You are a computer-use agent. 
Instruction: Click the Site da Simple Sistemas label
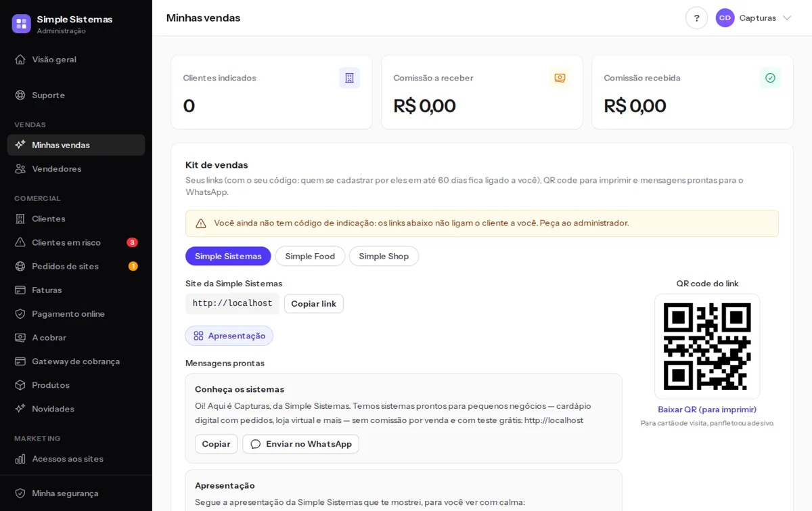233,284
